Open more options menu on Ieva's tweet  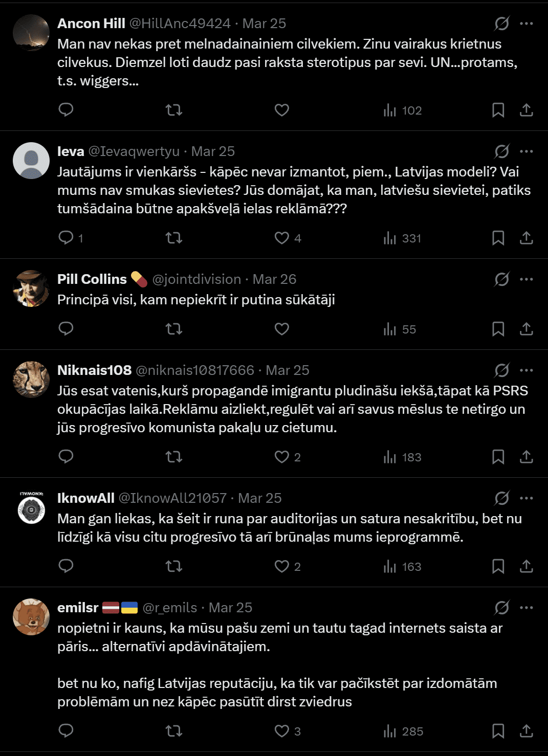coord(526,151)
